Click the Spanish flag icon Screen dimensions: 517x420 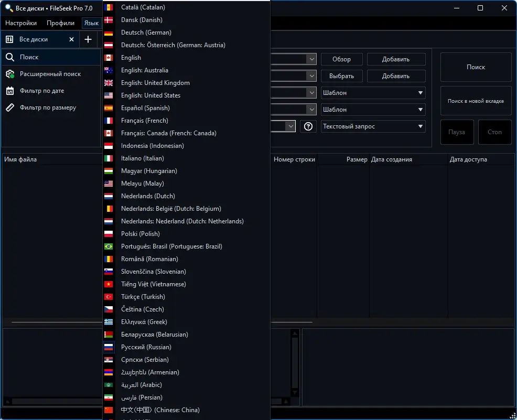pos(109,108)
